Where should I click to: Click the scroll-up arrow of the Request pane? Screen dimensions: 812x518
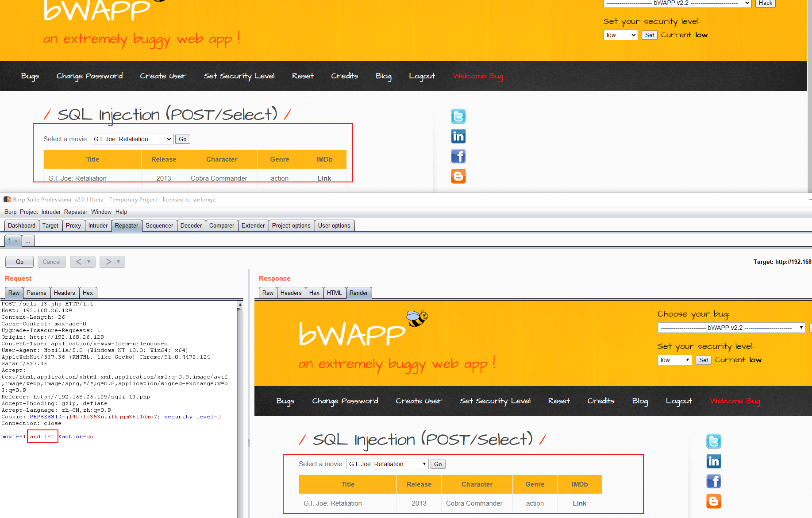(240, 304)
